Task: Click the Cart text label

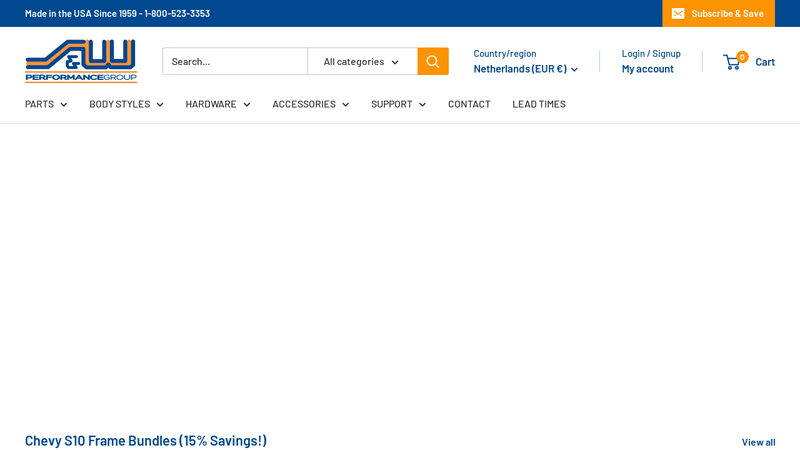Action: pyautogui.click(x=765, y=62)
